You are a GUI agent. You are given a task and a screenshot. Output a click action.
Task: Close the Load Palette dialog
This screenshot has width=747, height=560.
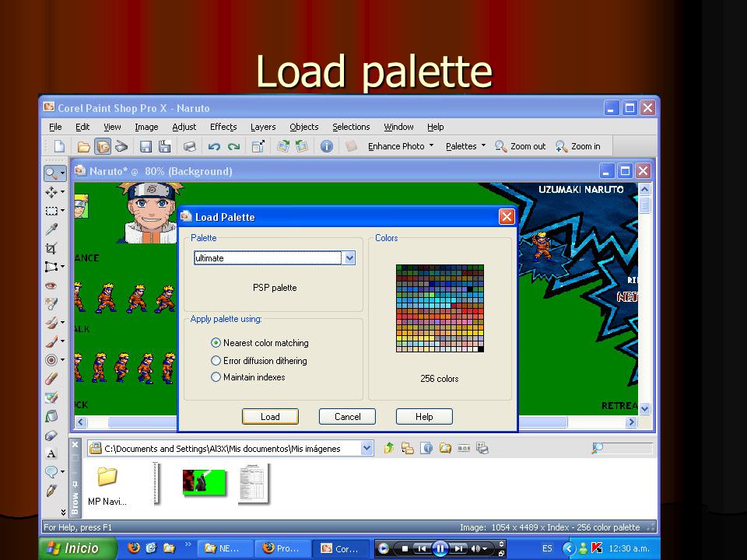click(507, 217)
